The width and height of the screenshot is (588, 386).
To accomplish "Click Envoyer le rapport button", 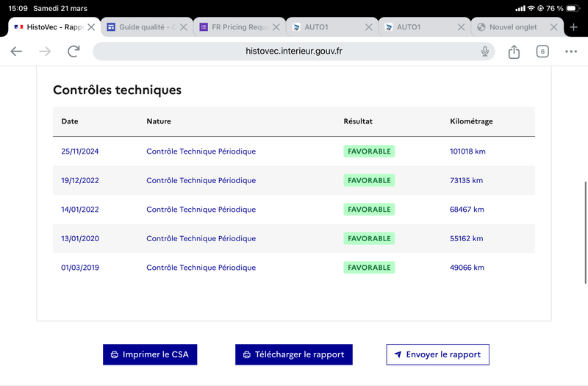I will click(437, 354).
